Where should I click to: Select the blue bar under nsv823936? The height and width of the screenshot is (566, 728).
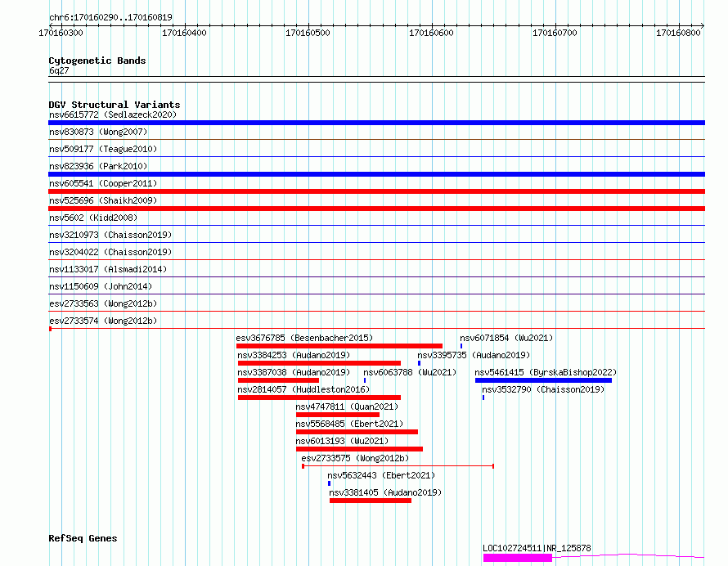(x=376, y=174)
